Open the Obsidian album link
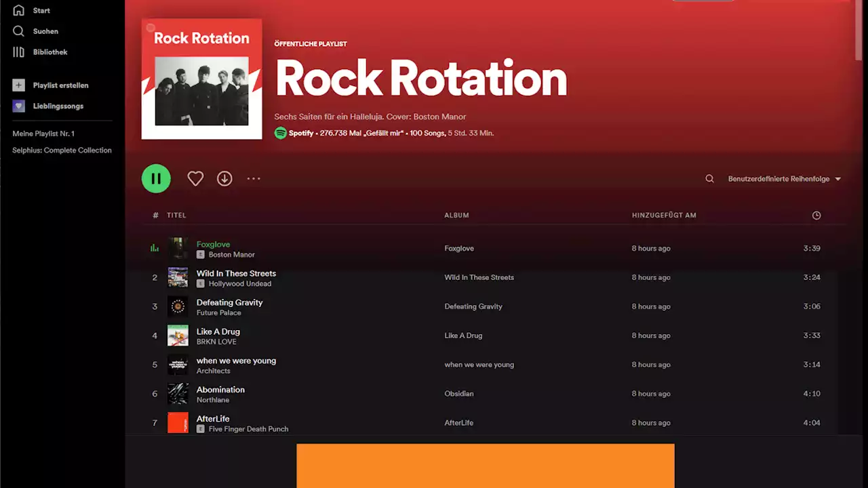 click(x=459, y=394)
